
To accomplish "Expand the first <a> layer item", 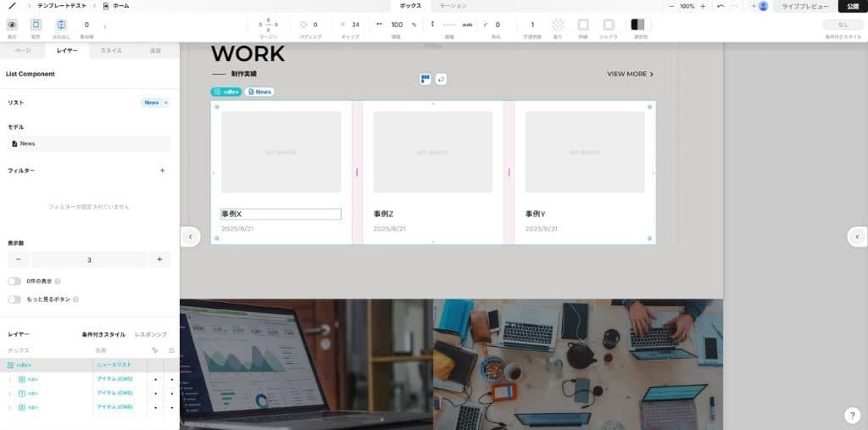I will (x=10, y=379).
